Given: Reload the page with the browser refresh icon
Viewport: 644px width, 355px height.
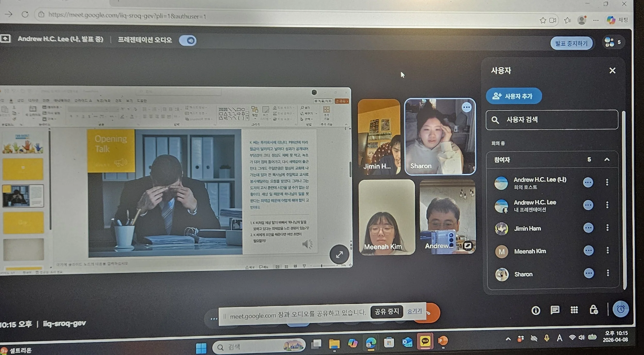Looking at the screenshot, I should [x=25, y=14].
